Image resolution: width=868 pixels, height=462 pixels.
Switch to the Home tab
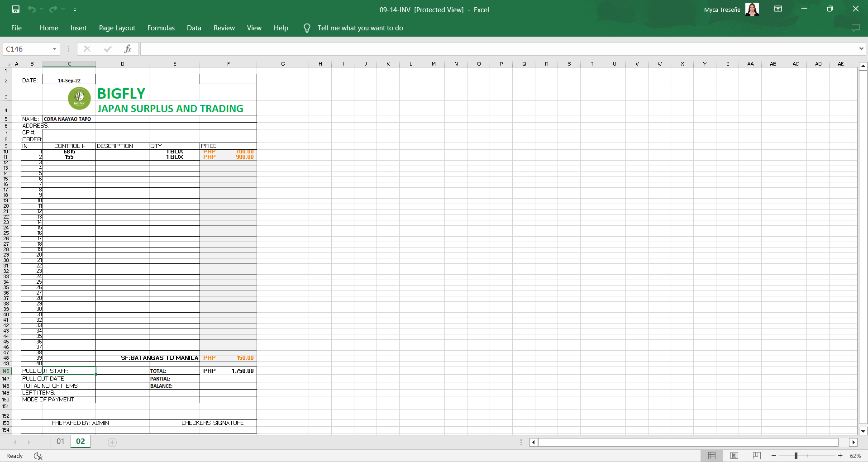coord(49,28)
